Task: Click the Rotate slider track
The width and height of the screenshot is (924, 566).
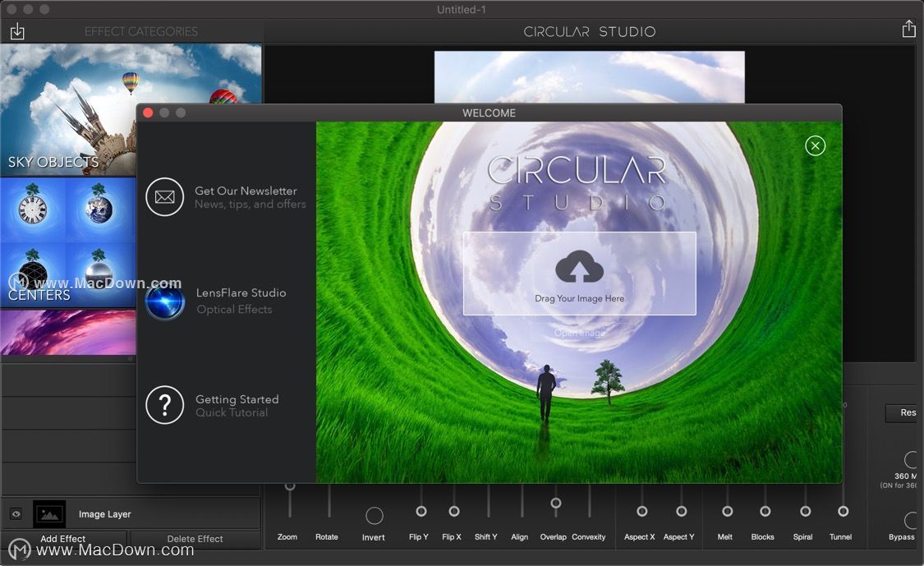Action: pos(329,500)
